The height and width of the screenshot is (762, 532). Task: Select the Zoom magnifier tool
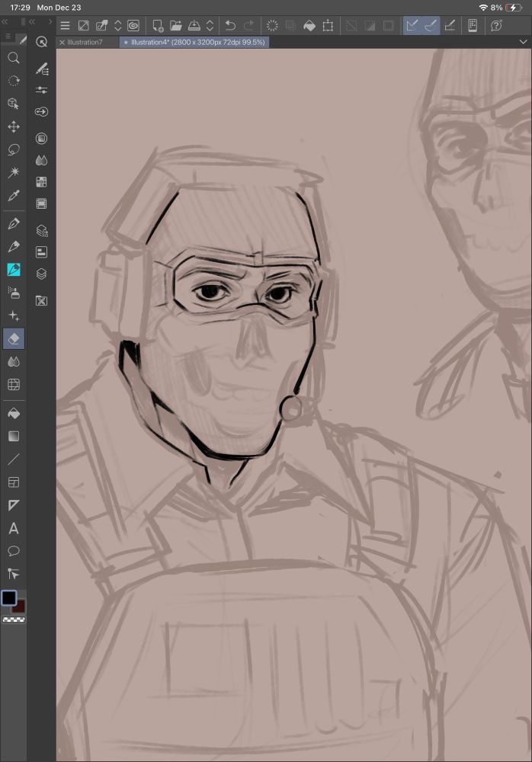[x=14, y=58]
